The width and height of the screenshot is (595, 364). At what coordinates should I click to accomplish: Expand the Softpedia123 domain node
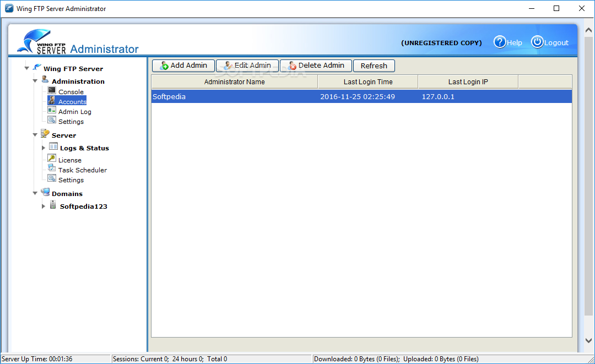[x=44, y=207]
